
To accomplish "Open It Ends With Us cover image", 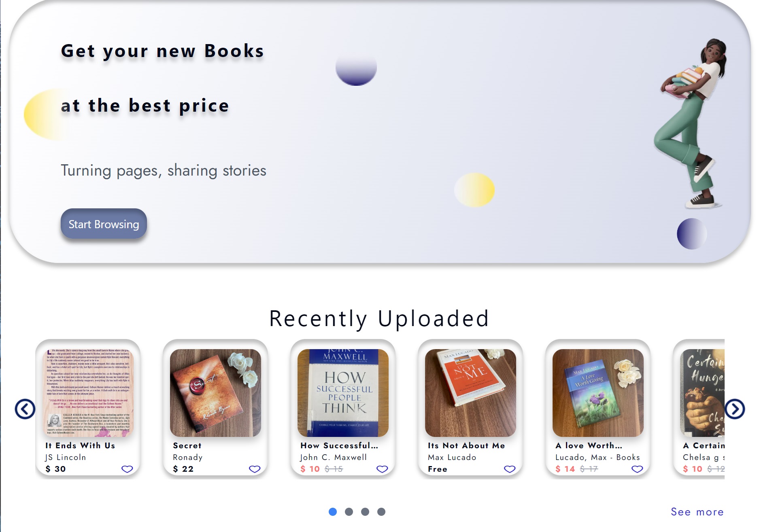I will tap(88, 393).
